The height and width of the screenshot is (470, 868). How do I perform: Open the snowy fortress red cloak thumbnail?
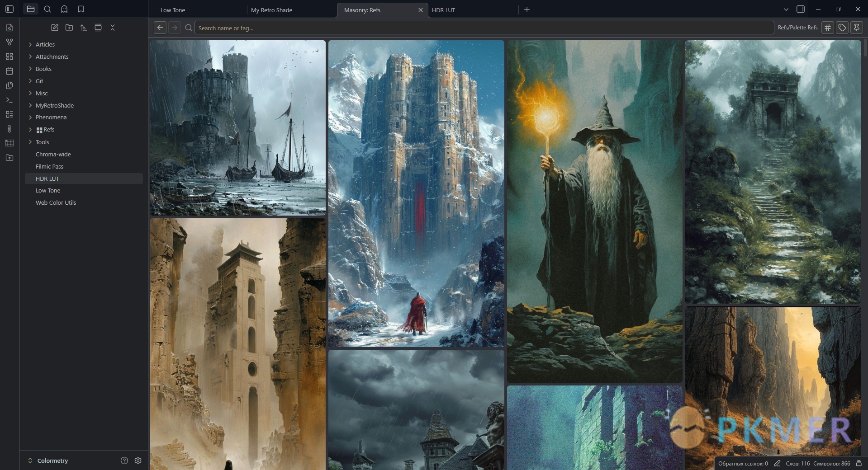coord(416,193)
